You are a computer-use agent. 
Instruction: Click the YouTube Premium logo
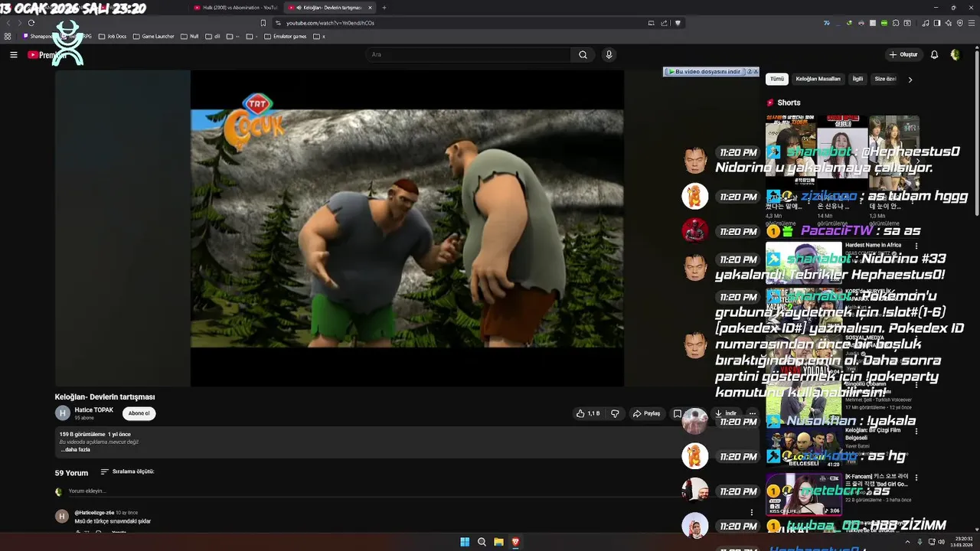[x=46, y=54]
